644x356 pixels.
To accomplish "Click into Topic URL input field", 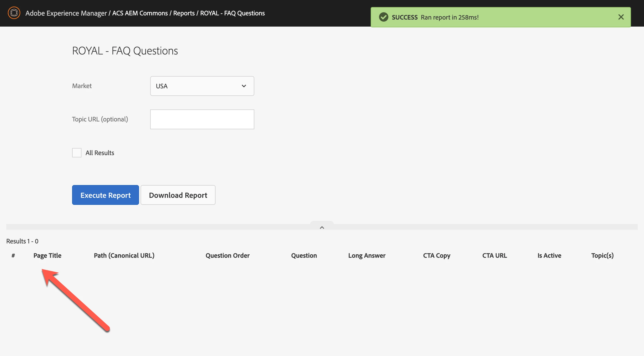I will pos(202,119).
